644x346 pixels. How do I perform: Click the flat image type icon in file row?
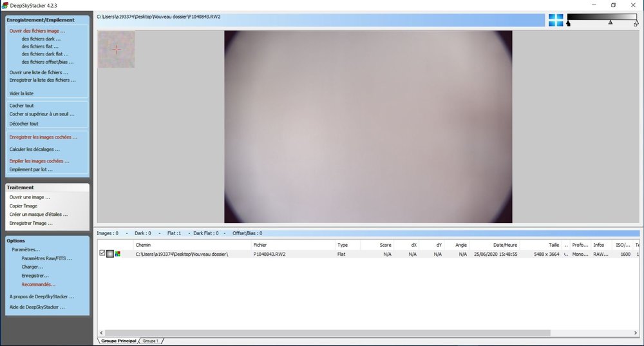point(110,254)
